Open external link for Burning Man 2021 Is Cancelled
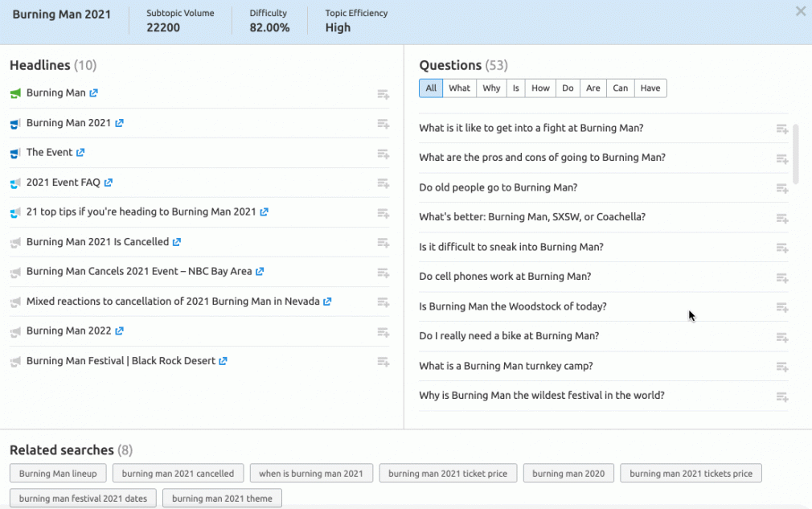 (x=177, y=242)
